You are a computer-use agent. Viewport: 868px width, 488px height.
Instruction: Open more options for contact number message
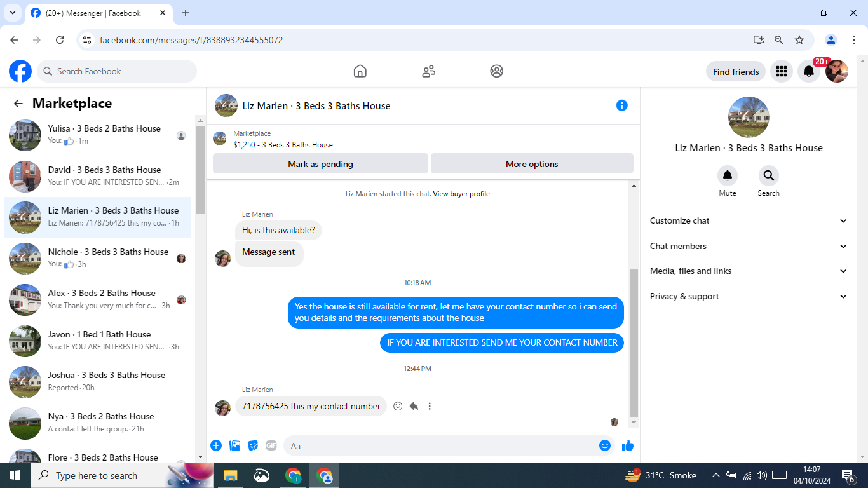[430, 406]
